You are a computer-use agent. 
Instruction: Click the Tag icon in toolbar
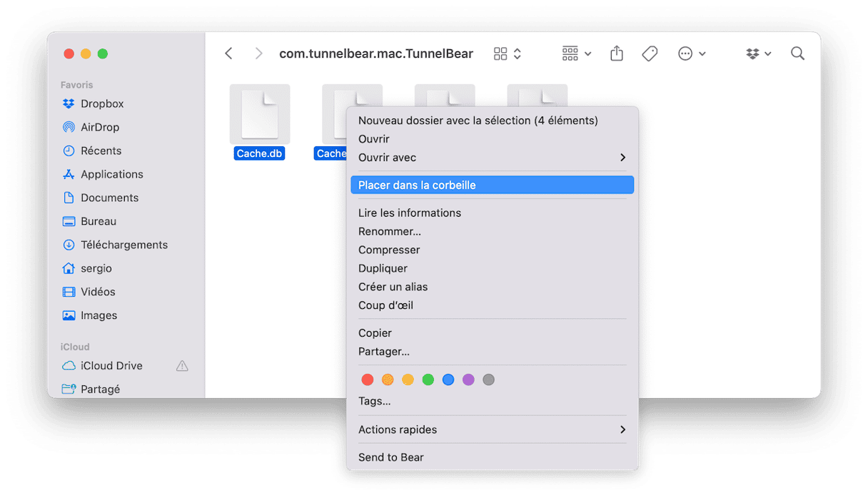(650, 54)
